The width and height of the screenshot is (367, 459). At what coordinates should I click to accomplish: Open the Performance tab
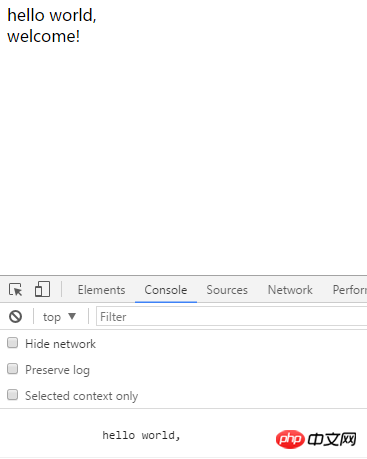(350, 290)
